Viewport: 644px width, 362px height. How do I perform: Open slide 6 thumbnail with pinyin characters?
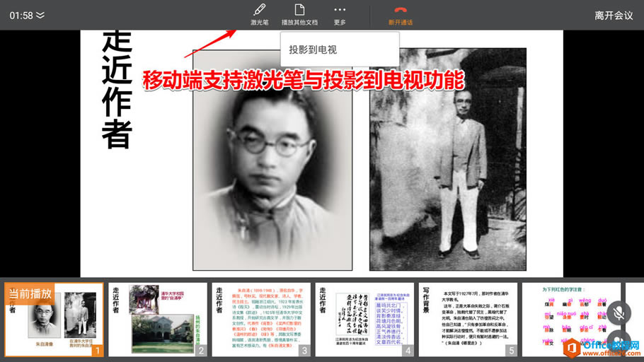click(566, 320)
